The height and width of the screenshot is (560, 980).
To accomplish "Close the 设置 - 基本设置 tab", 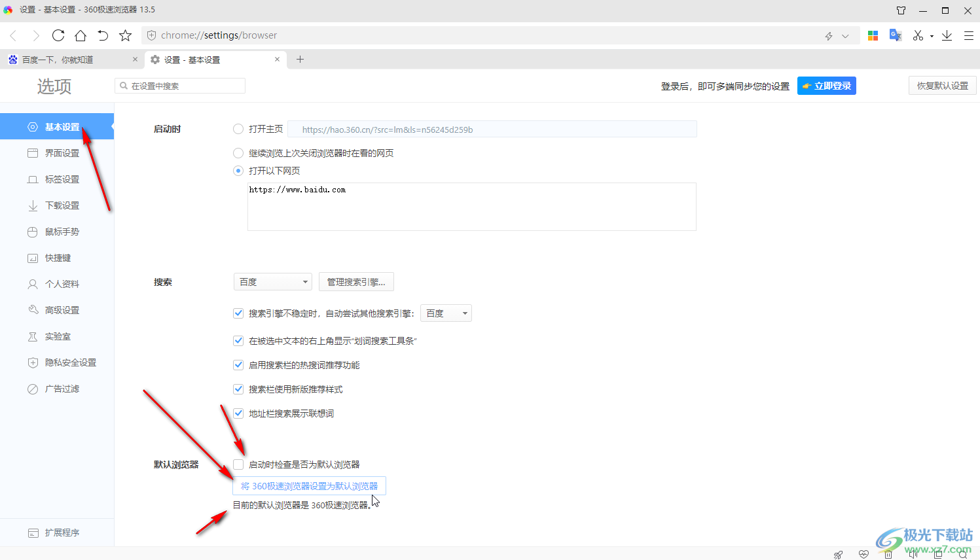I will coord(277,60).
